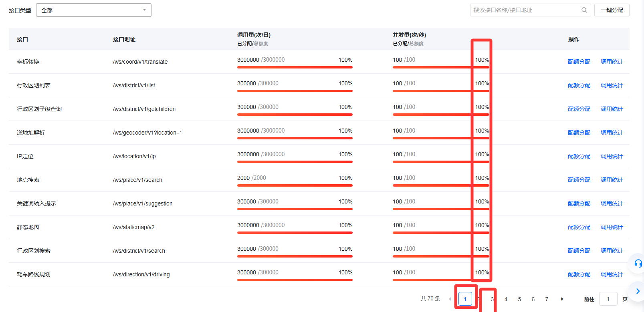Click the go-to page number input
The image size is (644, 312).
click(608, 299)
